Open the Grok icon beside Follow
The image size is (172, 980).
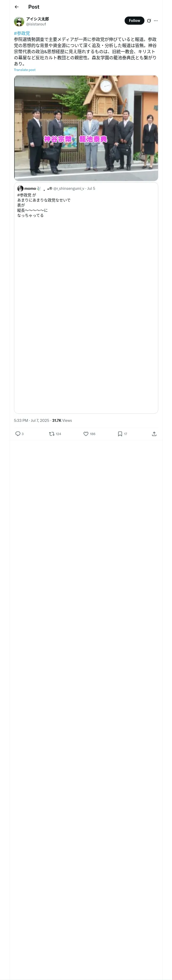(149, 21)
